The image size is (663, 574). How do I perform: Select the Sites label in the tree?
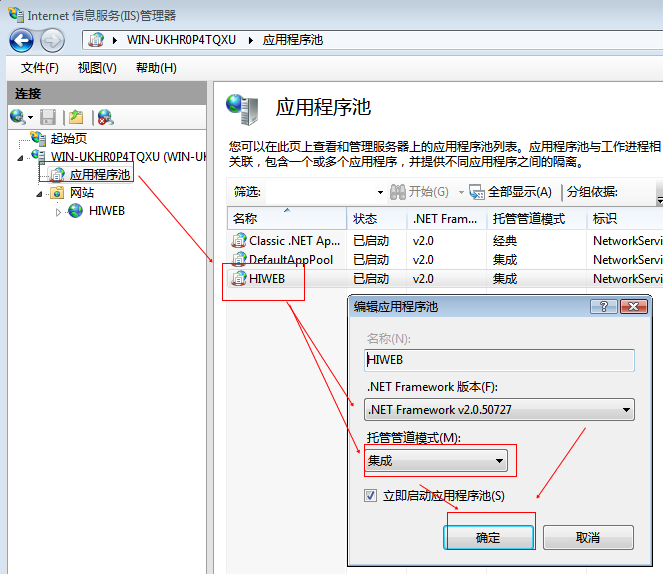82,193
